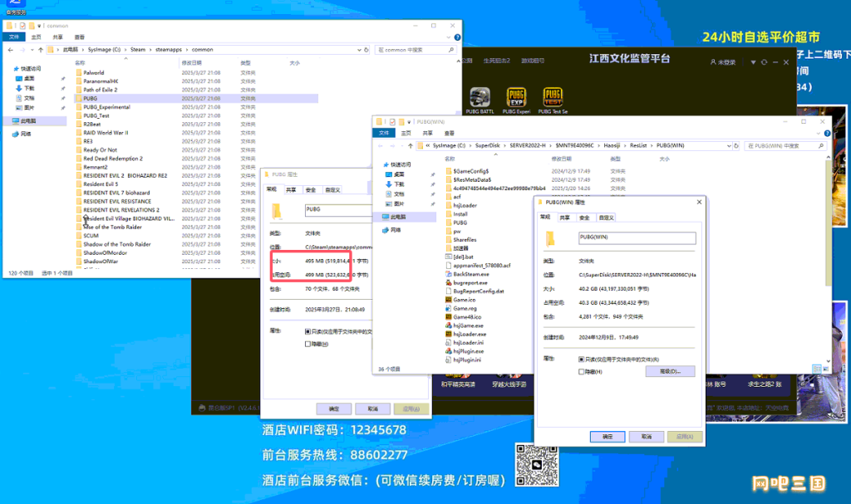This screenshot has height=504, width=851.
Task: Open quick access toolbar dropdown in common title bar
Action: (39, 26)
